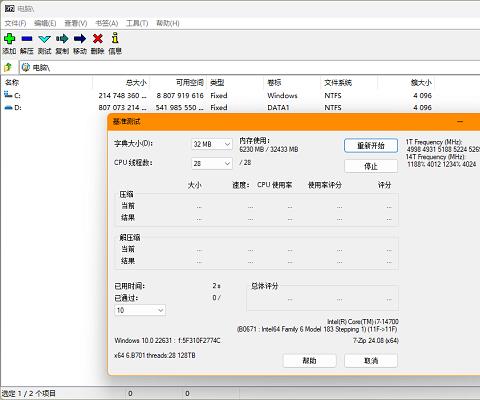Image resolution: width=480 pixels, height=400 pixels.
Task: Click the 'Intel(R) Core(TM) i7-14700' text
Action: pos(363,322)
